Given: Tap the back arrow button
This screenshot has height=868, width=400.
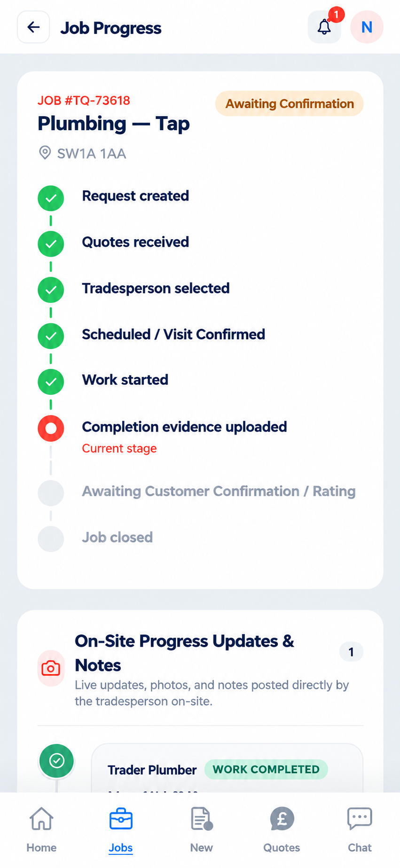Looking at the screenshot, I should [x=33, y=27].
